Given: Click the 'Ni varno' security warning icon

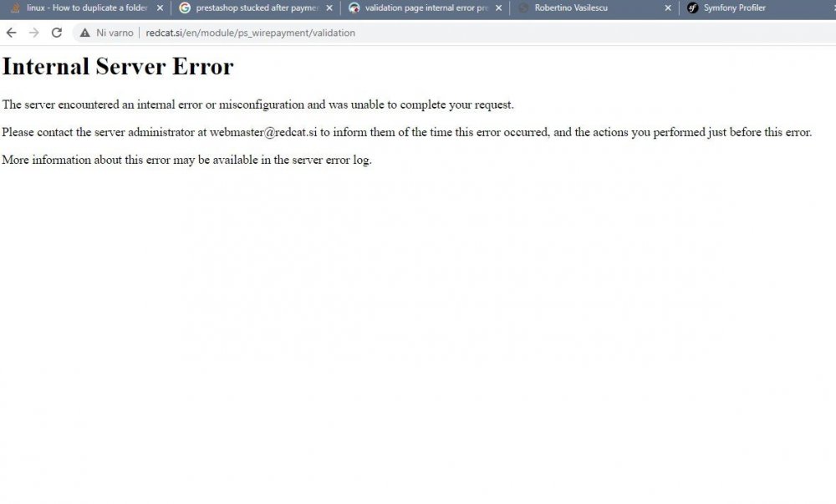Looking at the screenshot, I should 84,33.
